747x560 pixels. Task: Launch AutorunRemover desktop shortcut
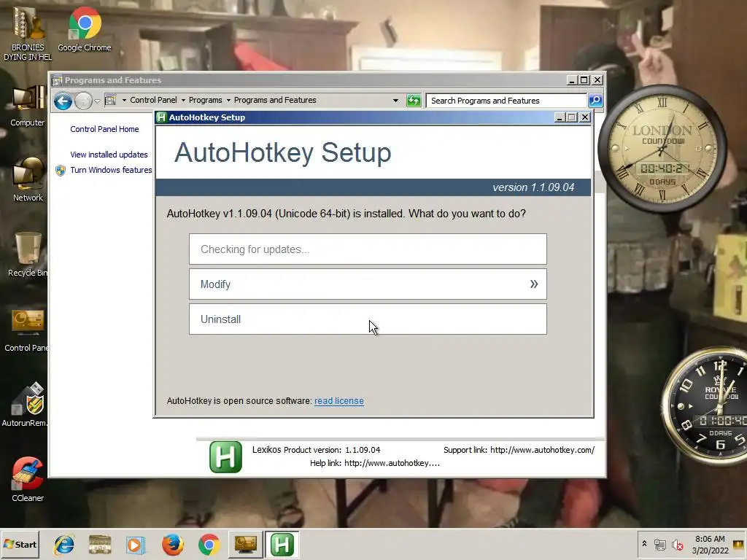(25, 405)
